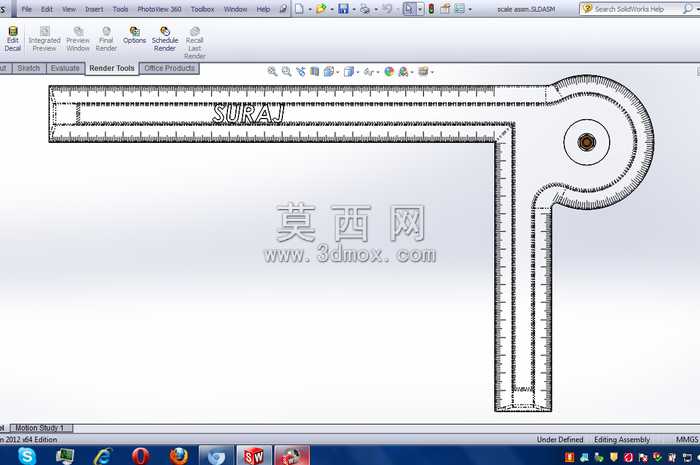This screenshot has width=700, height=465.
Task: Expand the Select tool dropdown arrow
Action: click(420, 9)
